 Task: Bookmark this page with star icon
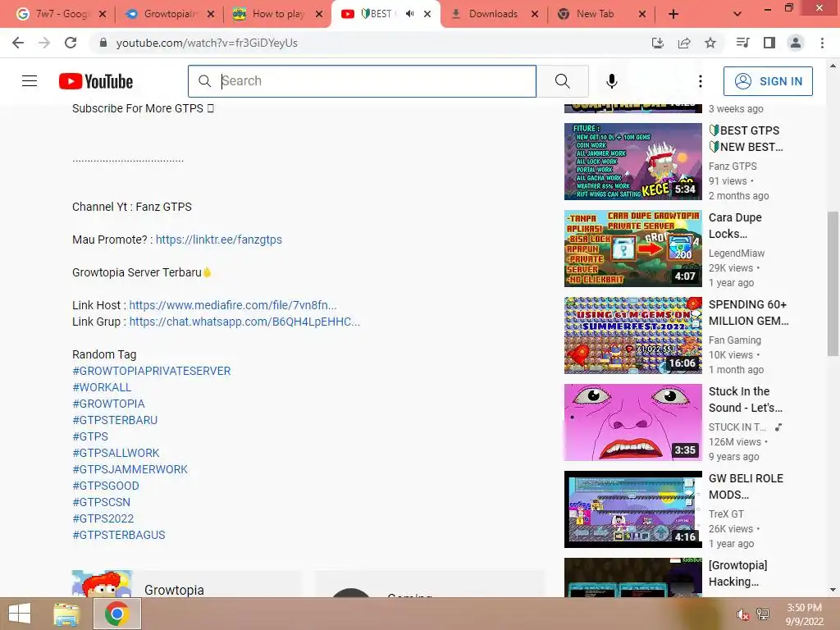[710, 43]
